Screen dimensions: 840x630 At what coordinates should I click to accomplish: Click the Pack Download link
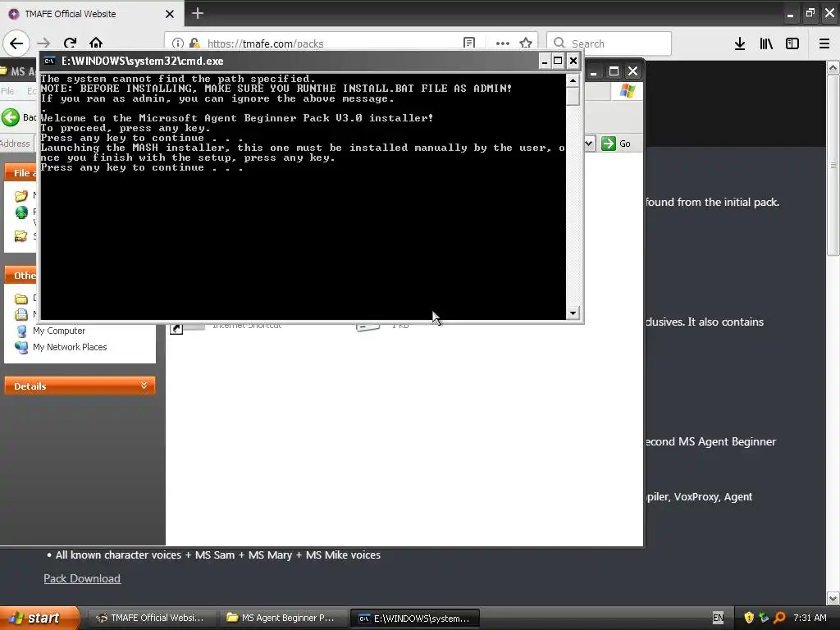(x=82, y=578)
